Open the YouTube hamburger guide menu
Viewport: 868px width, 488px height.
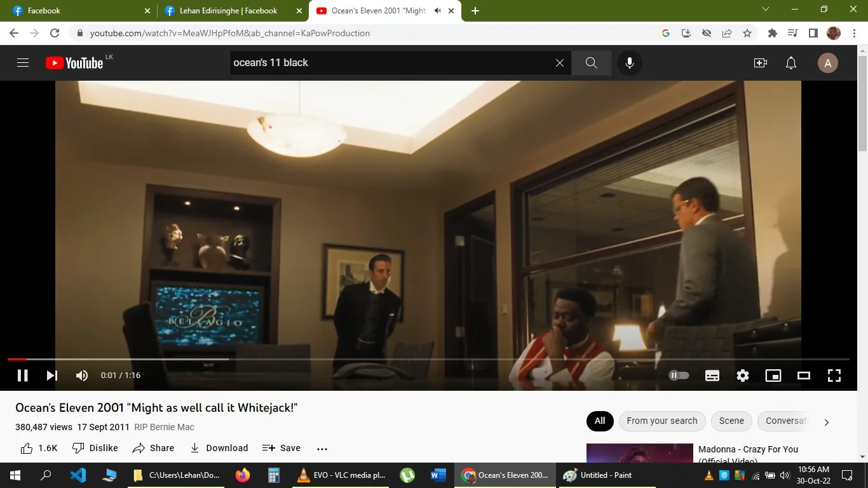coord(23,63)
